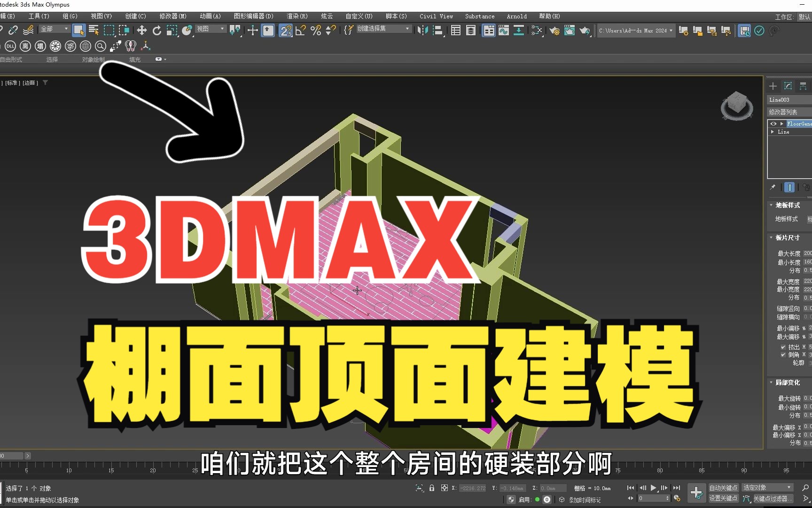This screenshot has width=812, height=508.
Task: Enable 2.5D snaps toggle
Action: click(x=286, y=31)
